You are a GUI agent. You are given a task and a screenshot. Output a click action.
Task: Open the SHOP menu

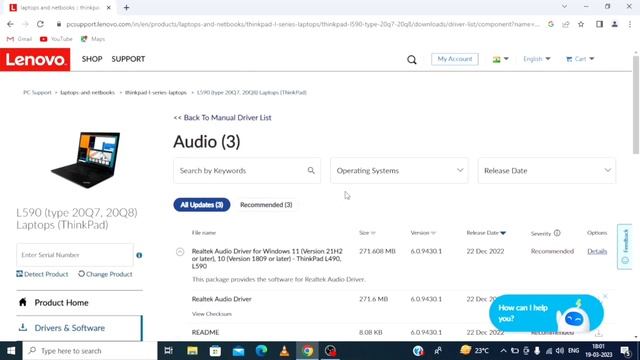click(x=92, y=59)
